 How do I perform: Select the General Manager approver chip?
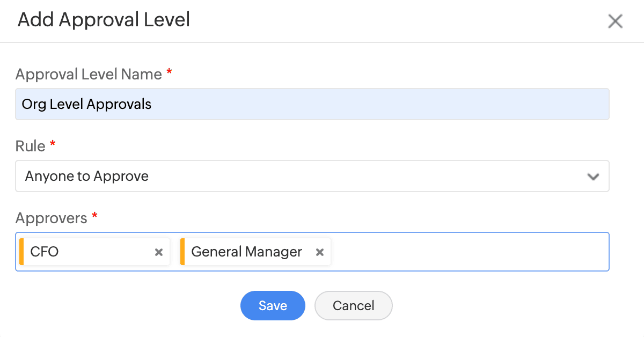(246, 252)
